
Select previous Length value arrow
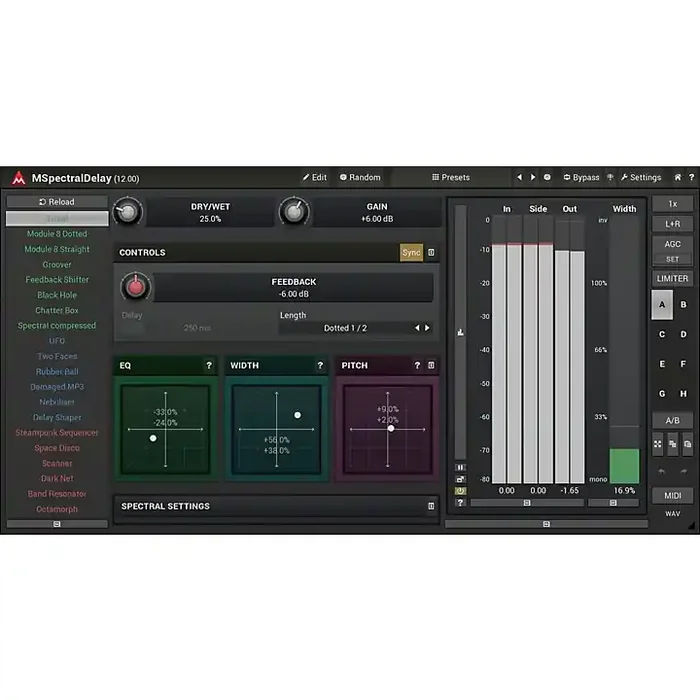click(x=417, y=328)
